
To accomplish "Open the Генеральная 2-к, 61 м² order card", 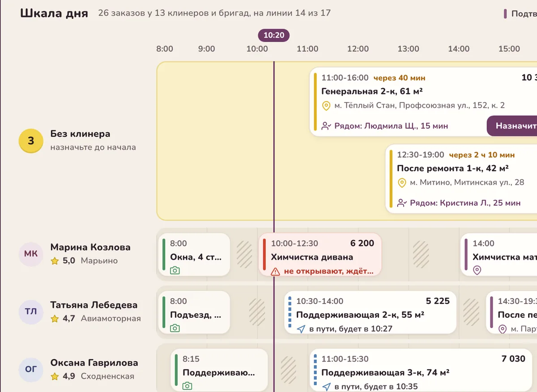I will pos(423,102).
